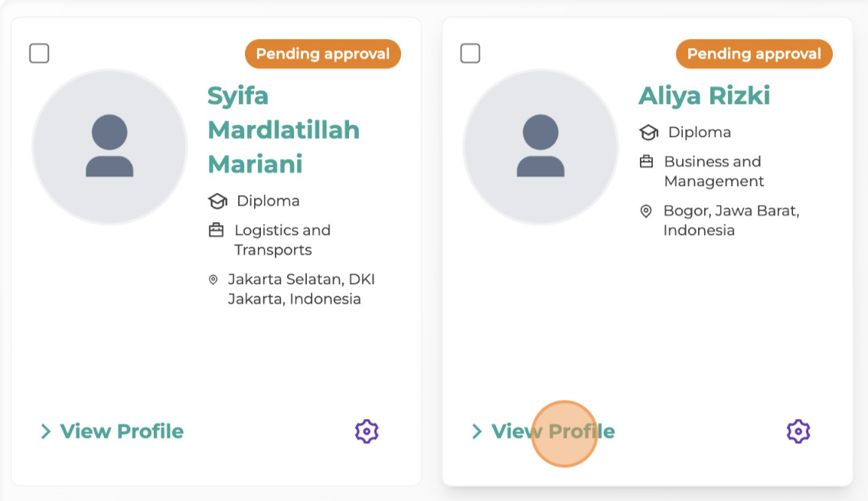868x501 pixels.
Task: Click graduation cap icon on Aliya's card
Action: [x=649, y=133]
